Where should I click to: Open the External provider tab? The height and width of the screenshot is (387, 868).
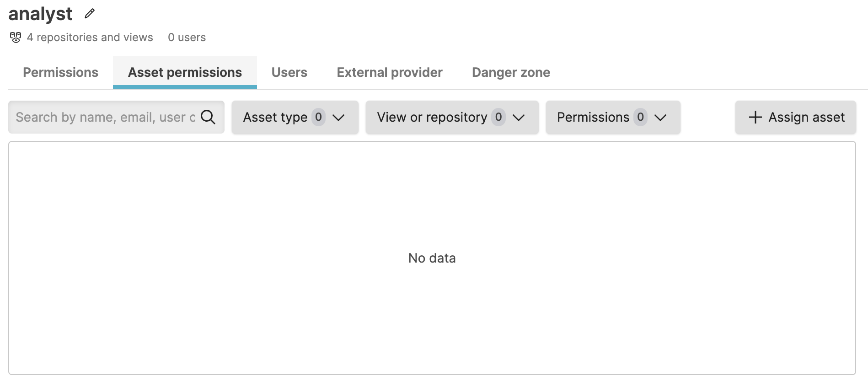pyautogui.click(x=389, y=72)
